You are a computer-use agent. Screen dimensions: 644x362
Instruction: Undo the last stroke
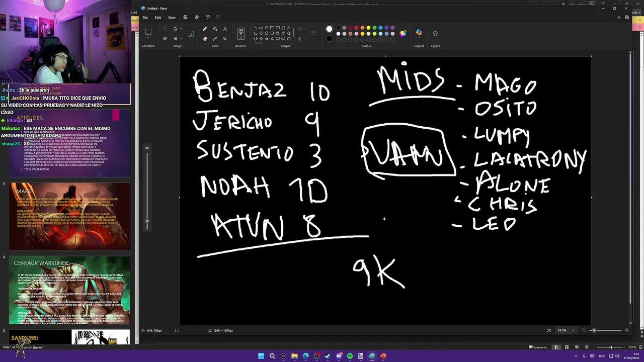(208, 18)
